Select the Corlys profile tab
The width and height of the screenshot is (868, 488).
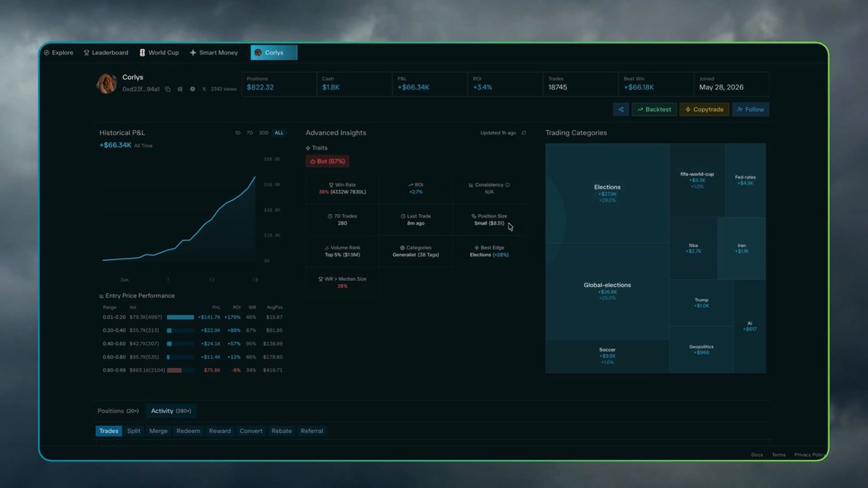(274, 53)
